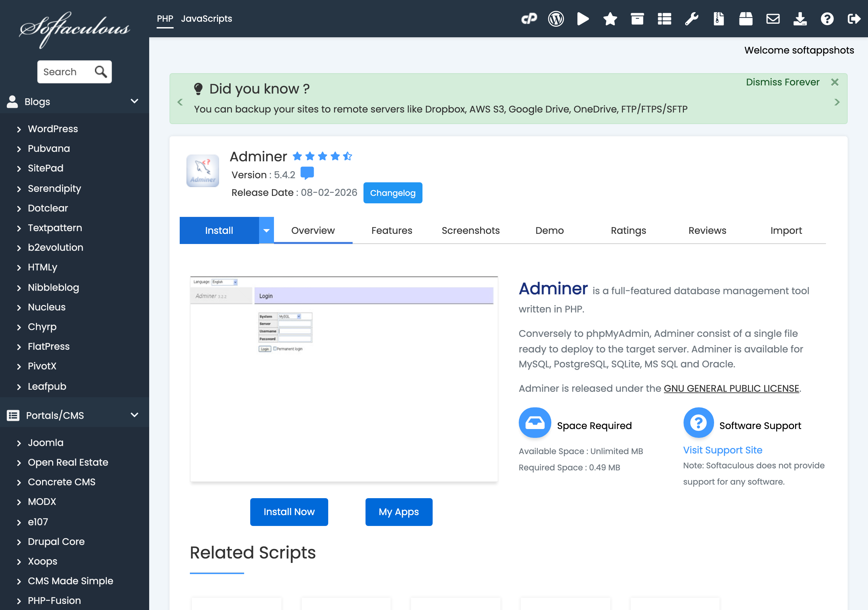Rate Adminer using the fifth star
This screenshot has width=868, height=610.
coord(348,156)
